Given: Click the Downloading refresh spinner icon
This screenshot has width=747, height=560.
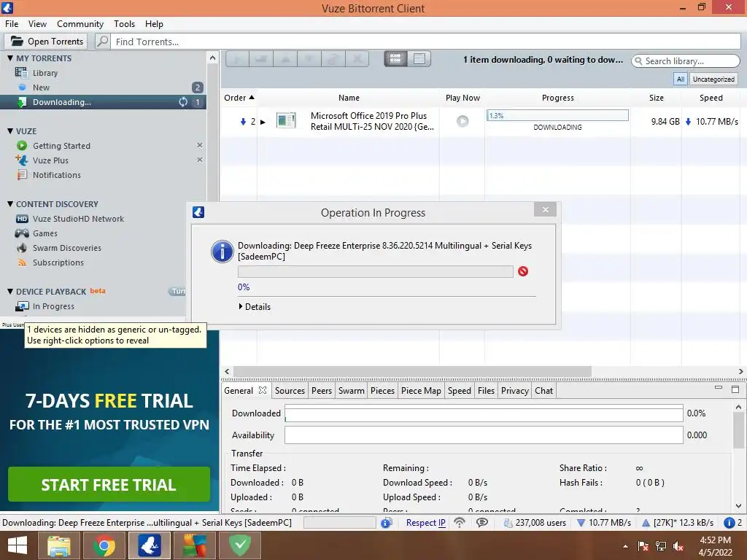Looking at the screenshot, I should tap(183, 102).
